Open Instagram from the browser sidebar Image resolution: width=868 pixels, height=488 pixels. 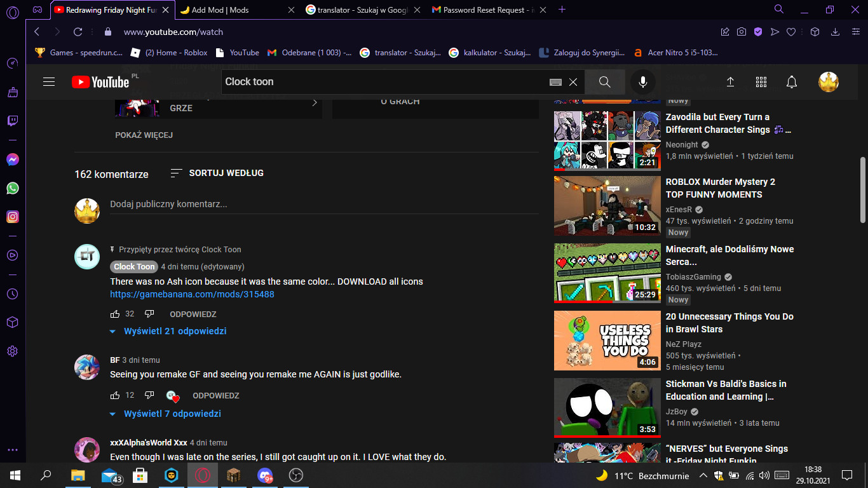[13, 217]
